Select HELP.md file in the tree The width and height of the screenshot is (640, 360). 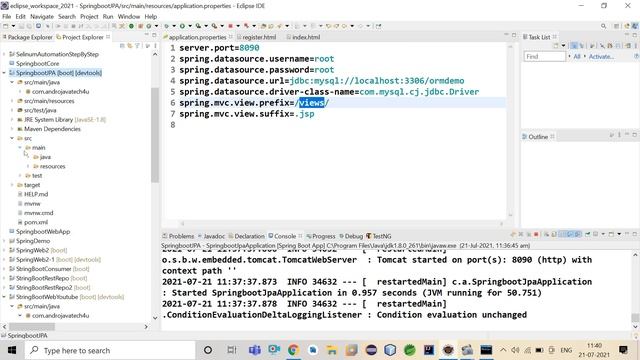coord(36,194)
